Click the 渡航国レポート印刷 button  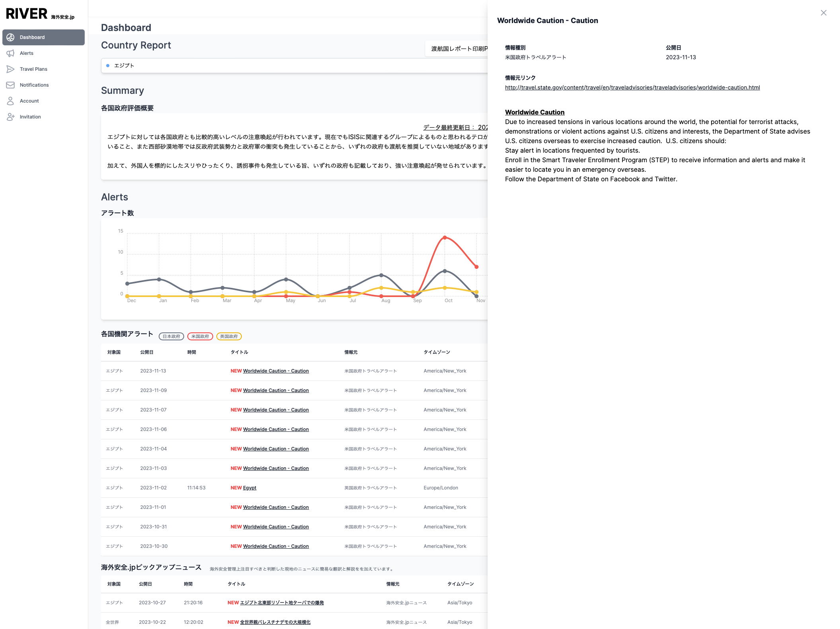pyautogui.click(x=457, y=49)
